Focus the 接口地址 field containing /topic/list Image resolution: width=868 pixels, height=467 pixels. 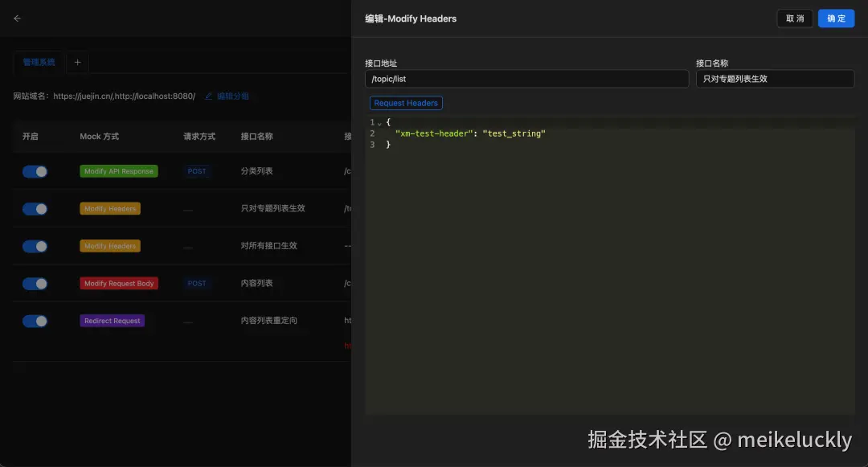526,79
